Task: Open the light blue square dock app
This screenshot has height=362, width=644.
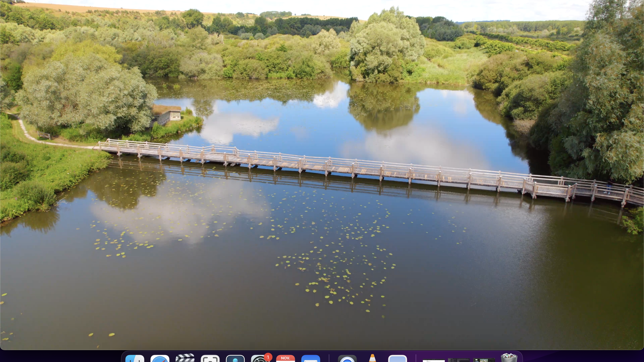Action: click(x=398, y=359)
